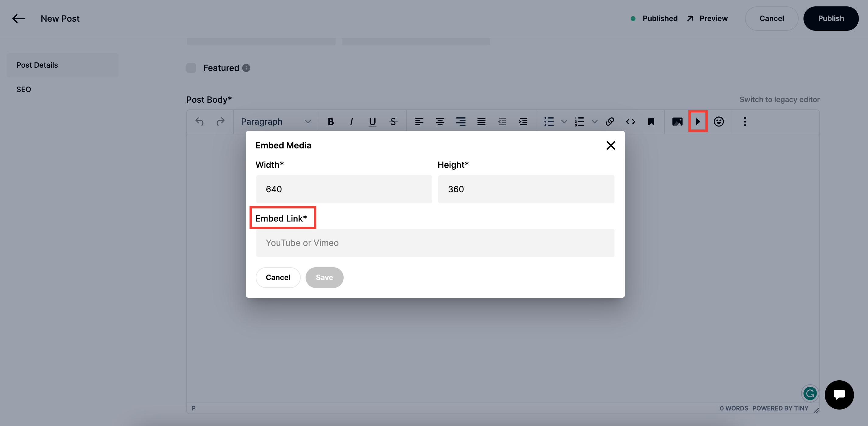The height and width of the screenshot is (426, 868).
Task: Click the code view icon
Action: click(630, 121)
